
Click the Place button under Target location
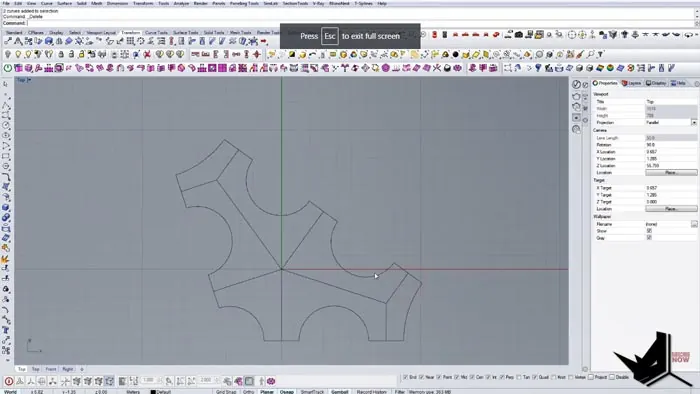[671, 209]
